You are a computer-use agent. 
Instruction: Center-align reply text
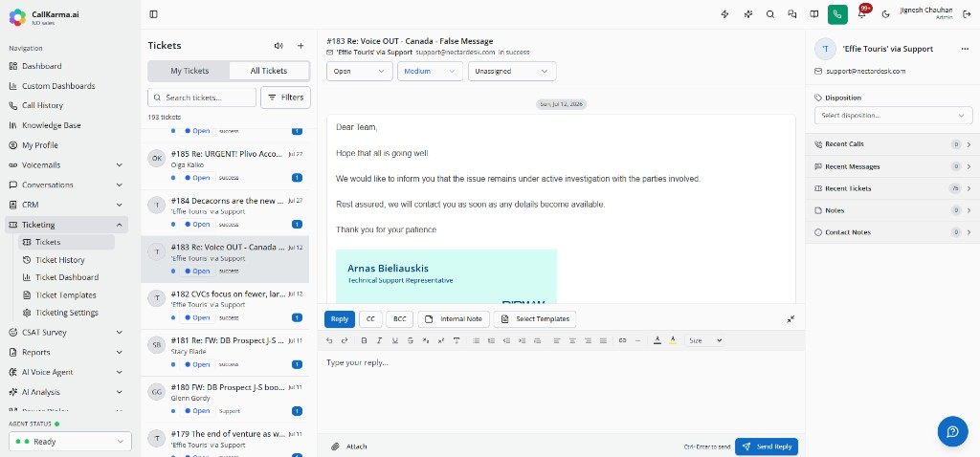[572, 341]
